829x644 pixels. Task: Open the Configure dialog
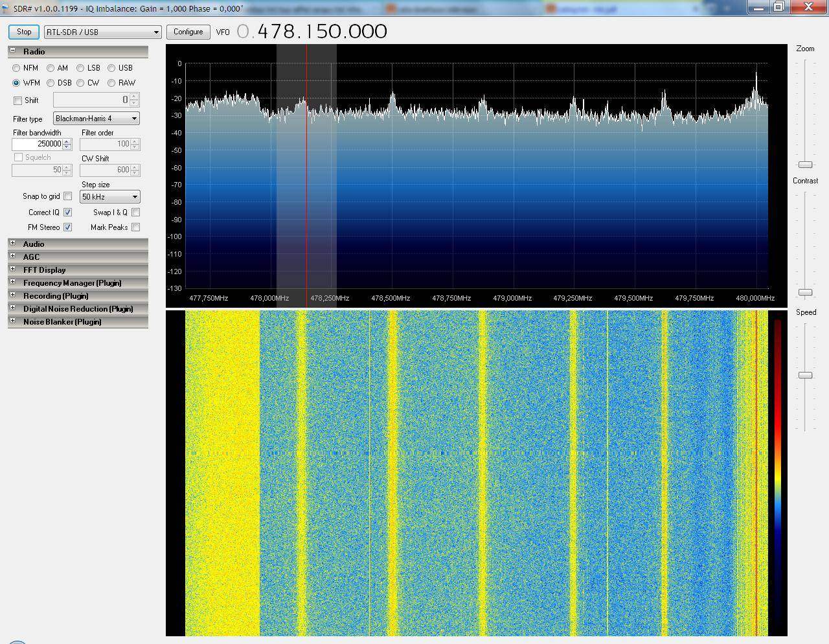coord(188,32)
